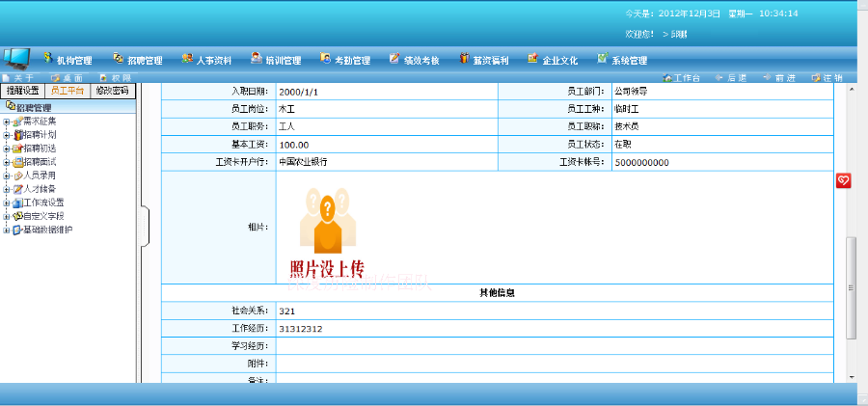
Task: Switch to the 提醒设置 tab
Action: tap(23, 91)
